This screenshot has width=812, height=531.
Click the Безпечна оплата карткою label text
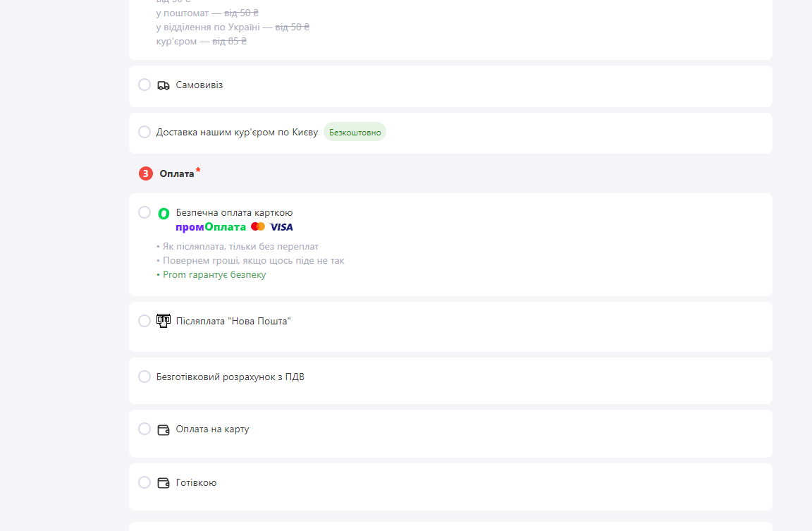click(234, 212)
